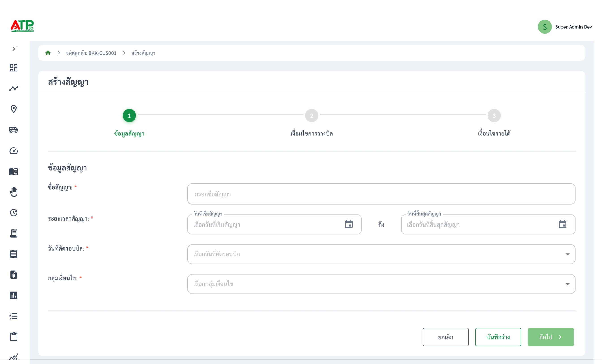Open the raised hand sidebar icon
Image resolution: width=602 pixels, height=364 pixels.
[x=14, y=192]
